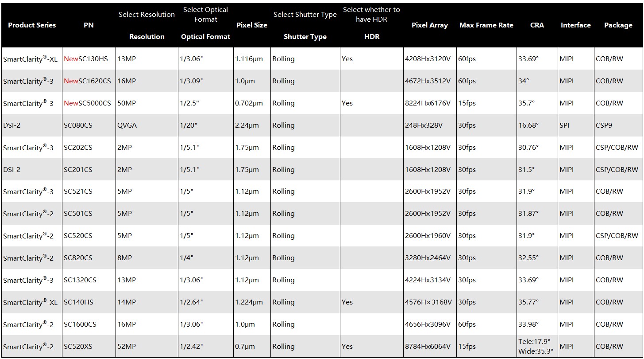Open the Select Optical Format filter label
Screen dimensions: 644x359
[x=206, y=15]
